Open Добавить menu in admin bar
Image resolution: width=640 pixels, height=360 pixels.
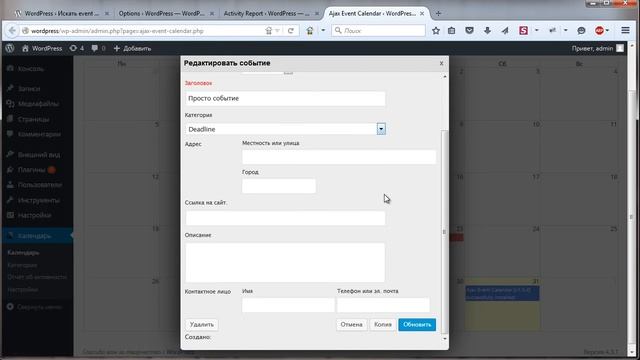coord(132,48)
